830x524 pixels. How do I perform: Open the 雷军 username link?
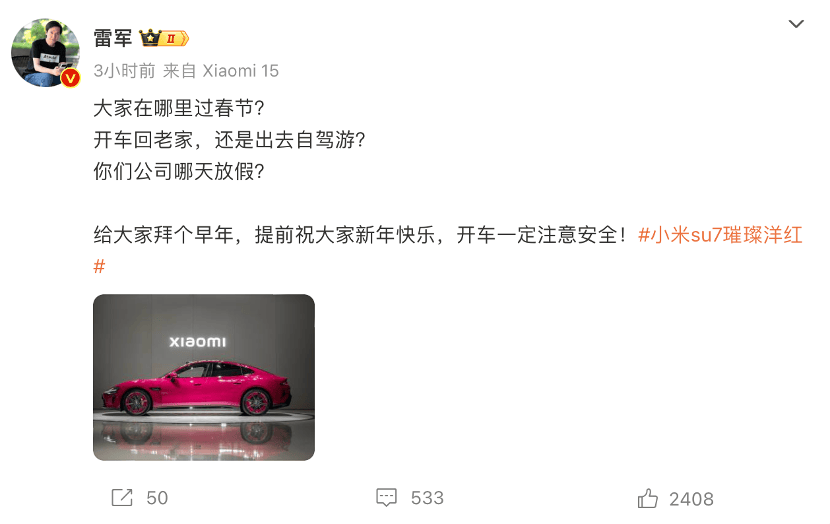(x=113, y=38)
